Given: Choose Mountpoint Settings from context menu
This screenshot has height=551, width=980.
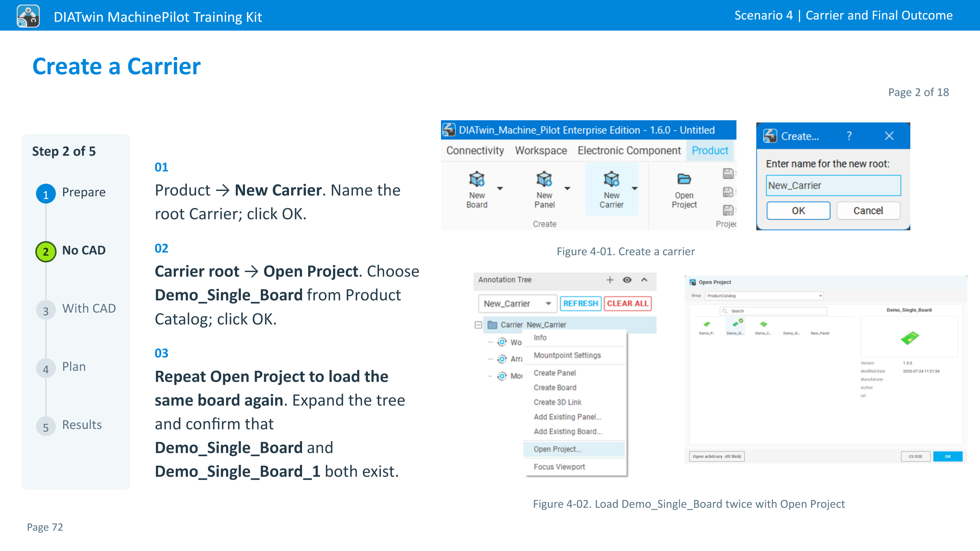Looking at the screenshot, I should tap(574, 355).
